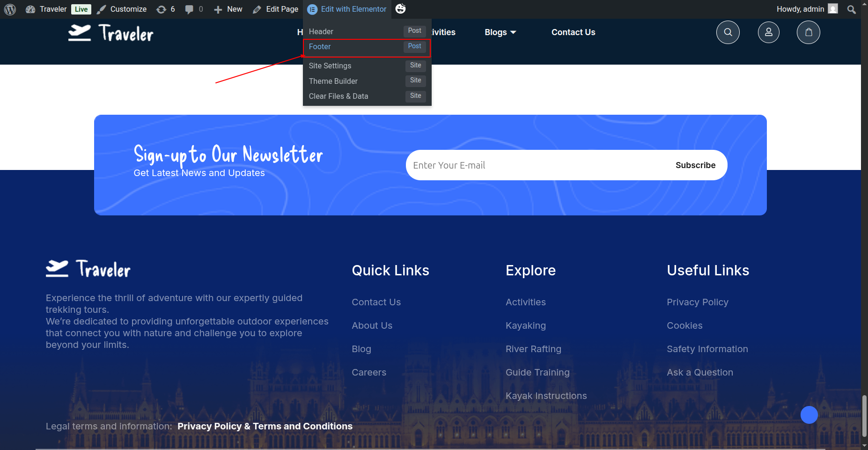
Task: Click the Kayaking link under Explore
Action: click(x=525, y=325)
